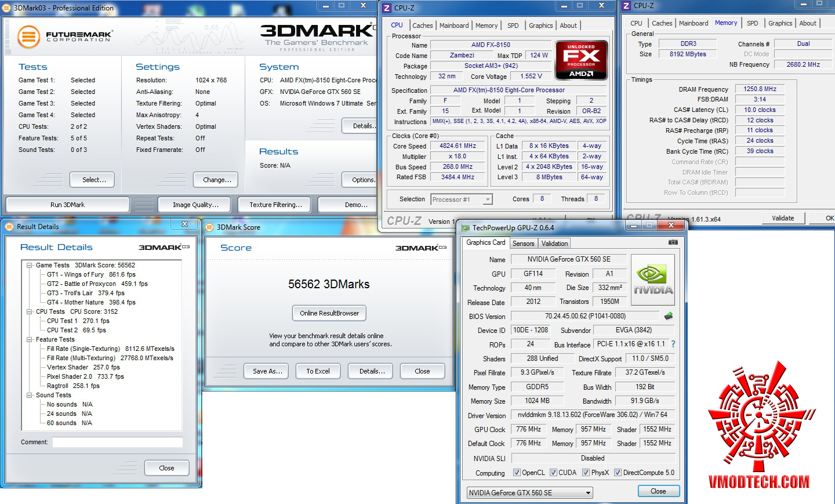
Task: Collapse the Feature Tests tree node
Action: click(29, 339)
